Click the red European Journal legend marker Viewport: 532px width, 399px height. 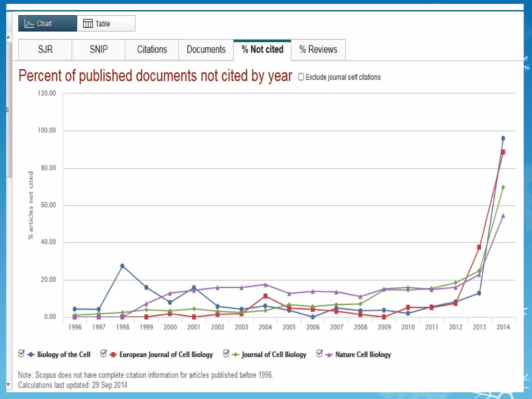pos(113,355)
